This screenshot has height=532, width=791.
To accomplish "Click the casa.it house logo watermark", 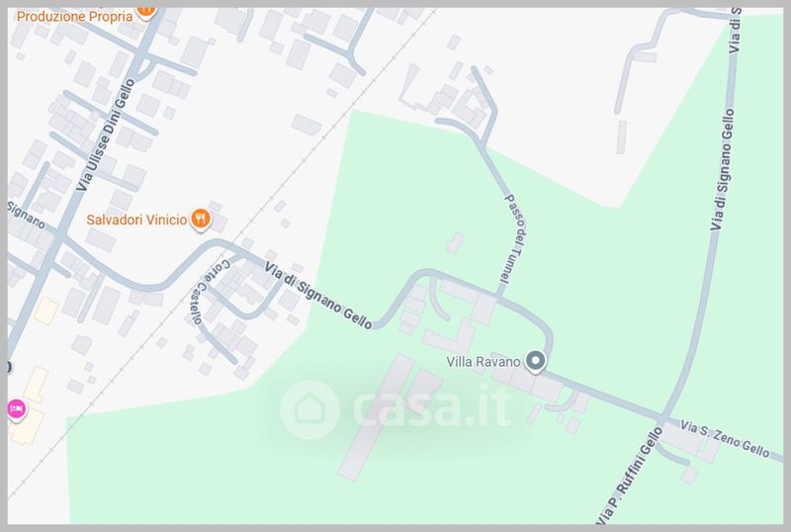I will coord(309,409).
